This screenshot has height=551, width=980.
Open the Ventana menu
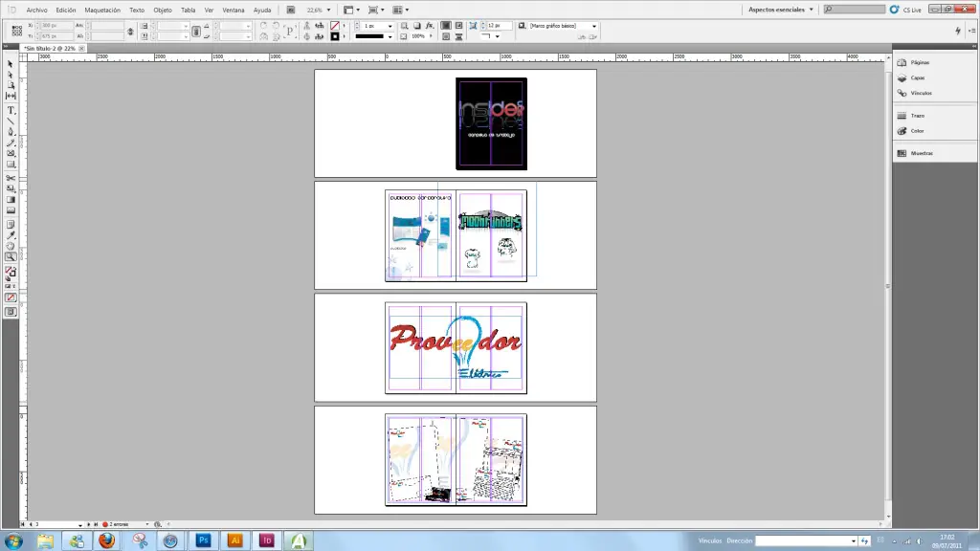coord(234,10)
